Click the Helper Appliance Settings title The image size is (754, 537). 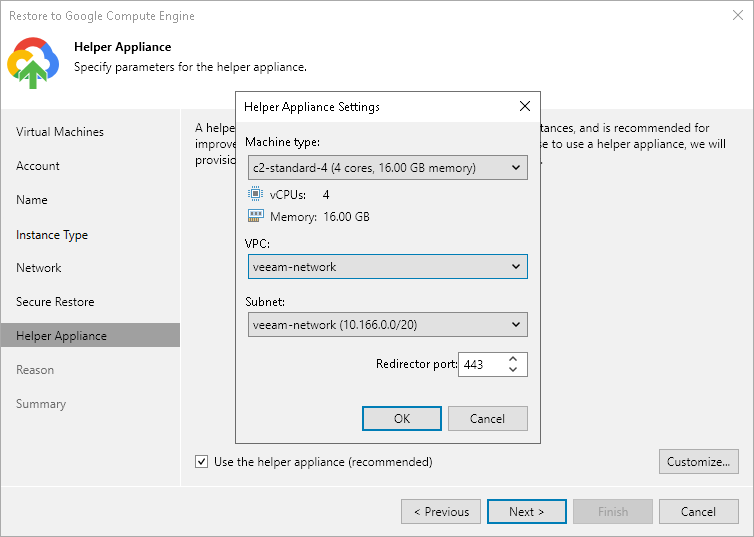pyautogui.click(x=312, y=107)
